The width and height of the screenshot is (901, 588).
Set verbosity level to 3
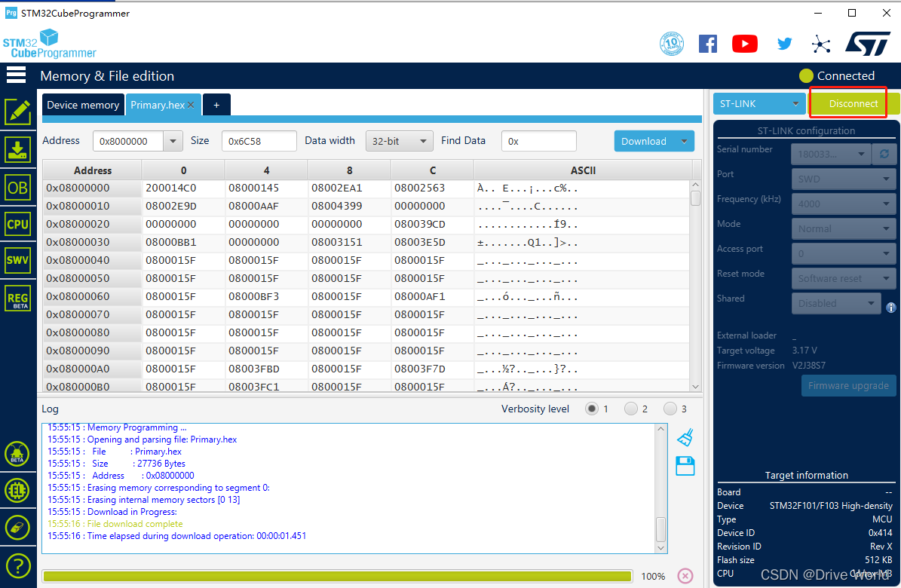(x=670, y=409)
